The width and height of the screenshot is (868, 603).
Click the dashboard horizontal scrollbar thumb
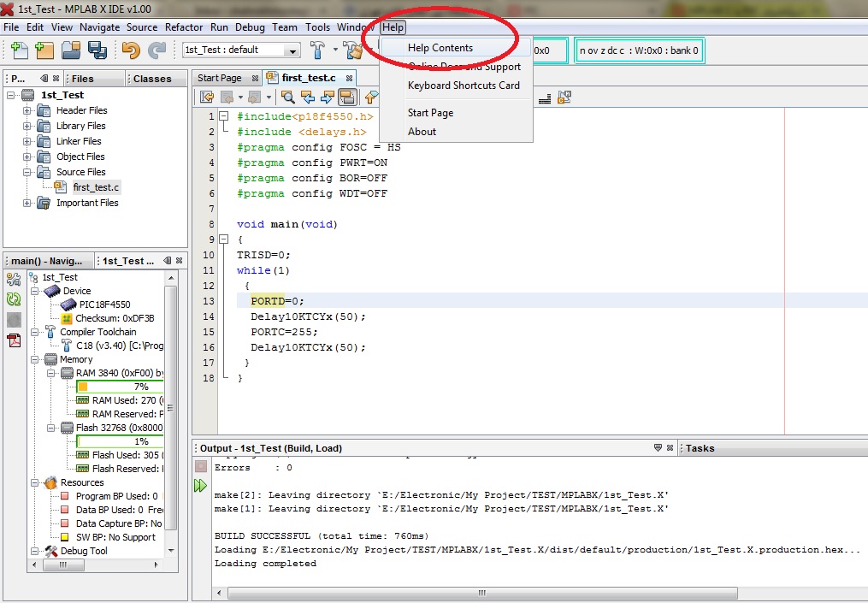click(63, 565)
